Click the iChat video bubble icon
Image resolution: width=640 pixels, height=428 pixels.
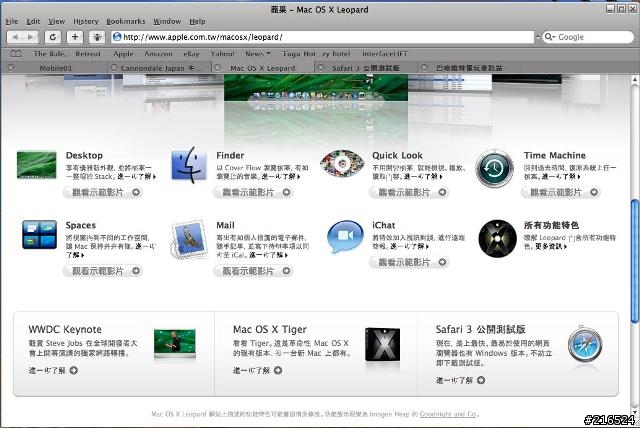pyautogui.click(x=345, y=237)
